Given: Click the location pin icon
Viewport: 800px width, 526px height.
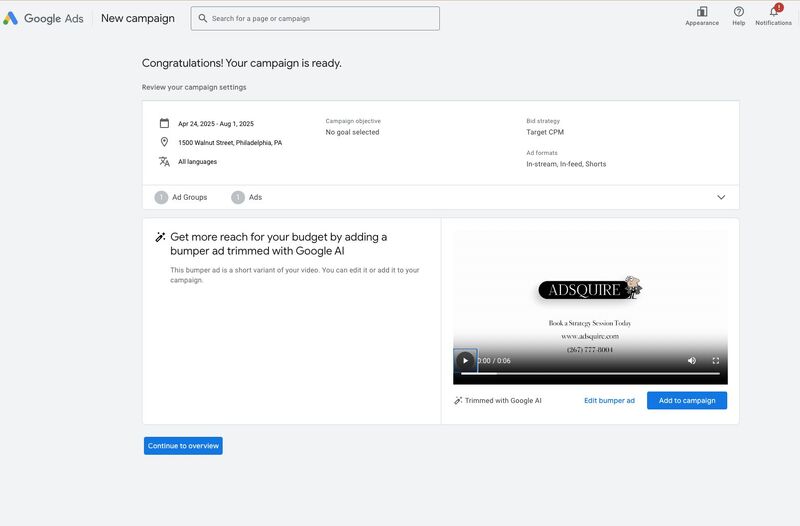Looking at the screenshot, I should point(164,142).
